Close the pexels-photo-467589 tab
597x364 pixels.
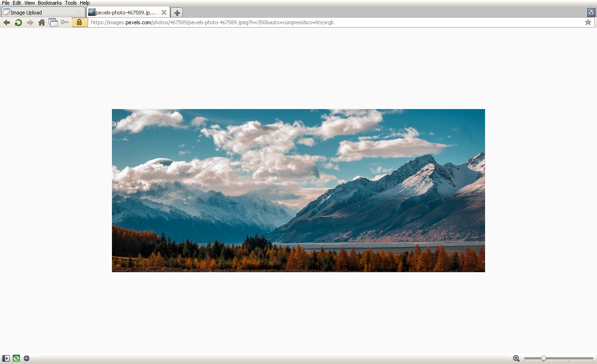click(x=164, y=13)
